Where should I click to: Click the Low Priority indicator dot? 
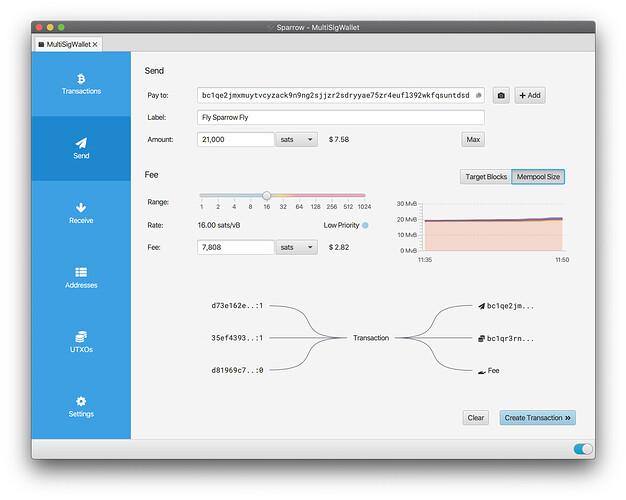365,225
